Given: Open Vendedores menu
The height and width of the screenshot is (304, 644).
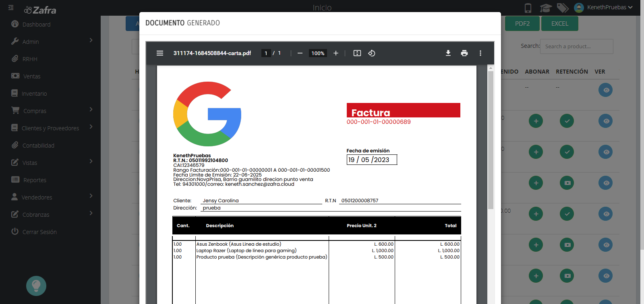Looking at the screenshot, I should coord(37,197).
